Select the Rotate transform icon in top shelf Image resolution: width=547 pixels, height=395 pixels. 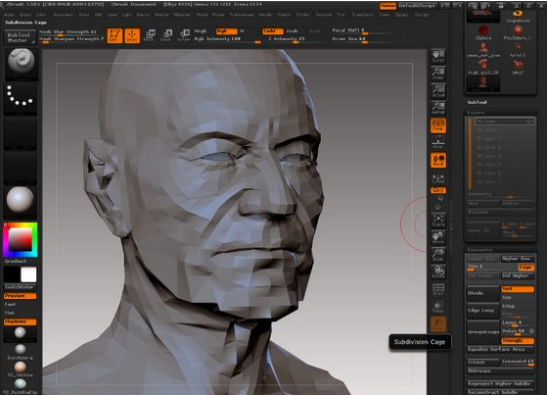(184, 35)
